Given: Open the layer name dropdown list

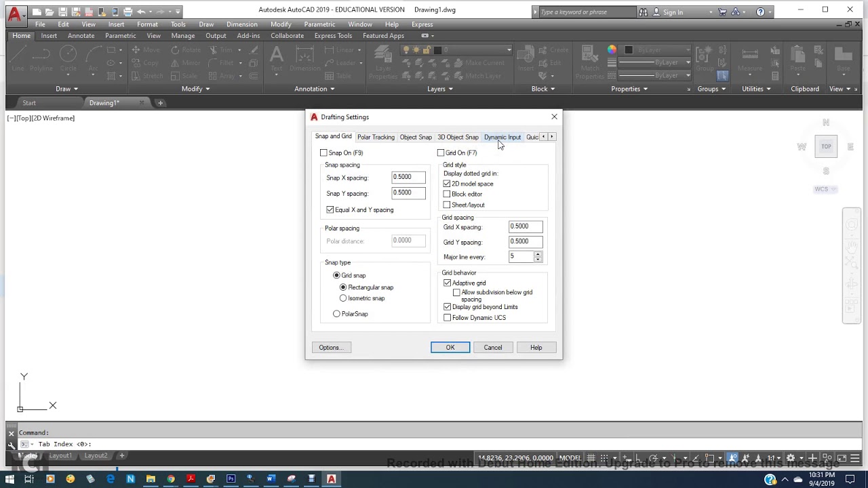Looking at the screenshot, I should pos(509,49).
